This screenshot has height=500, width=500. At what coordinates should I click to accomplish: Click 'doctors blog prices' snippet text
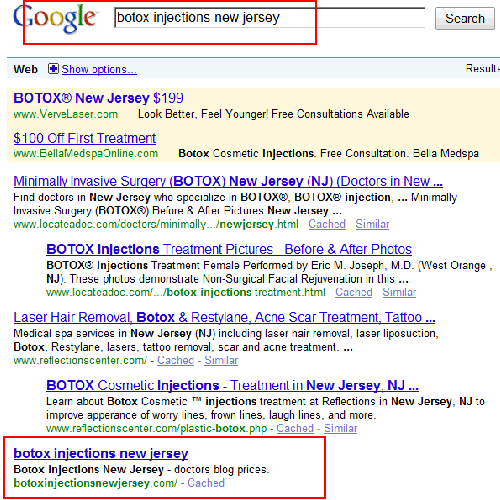[x=221, y=469]
